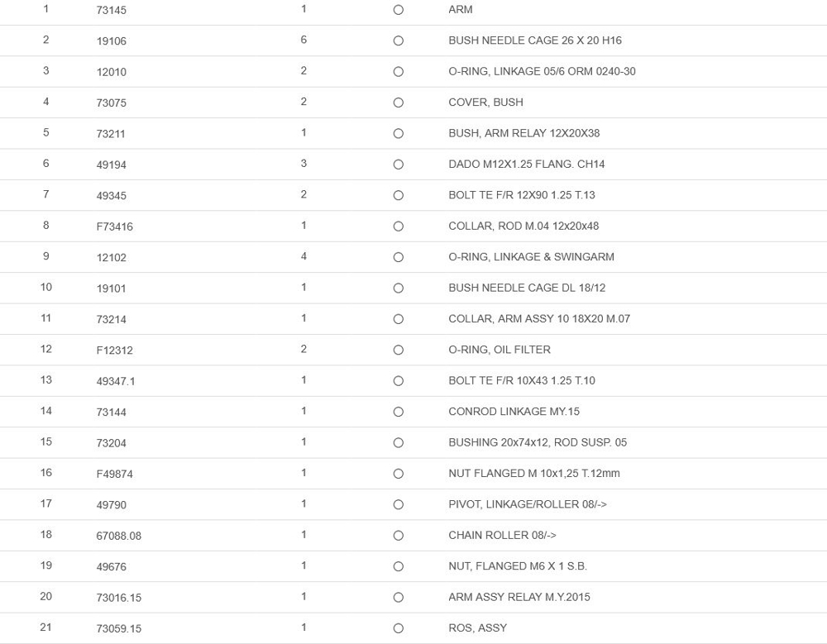Open part number F73416

115,227
